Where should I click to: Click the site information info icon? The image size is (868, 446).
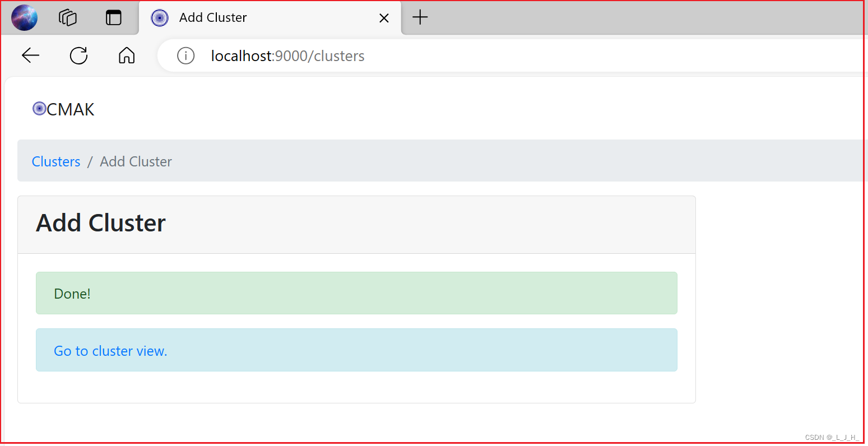click(x=185, y=55)
